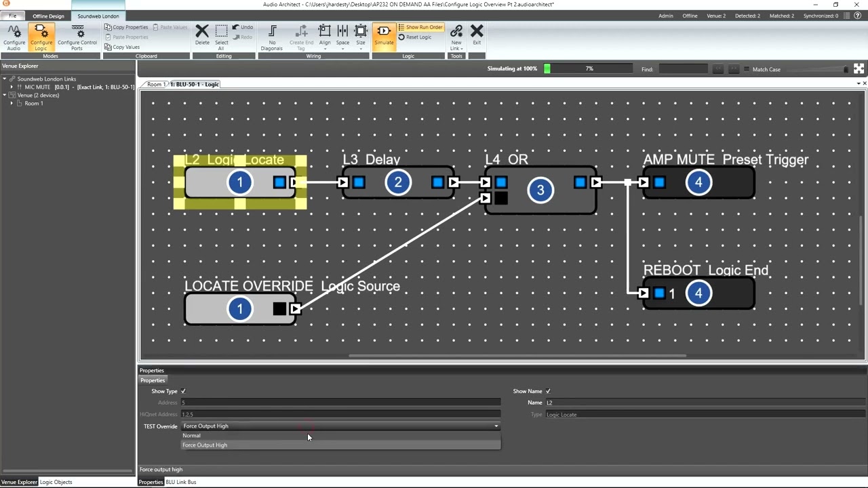The image size is (868, 488).
Task: Open the BLU Link Bus tab
Action: click(181, 482)
